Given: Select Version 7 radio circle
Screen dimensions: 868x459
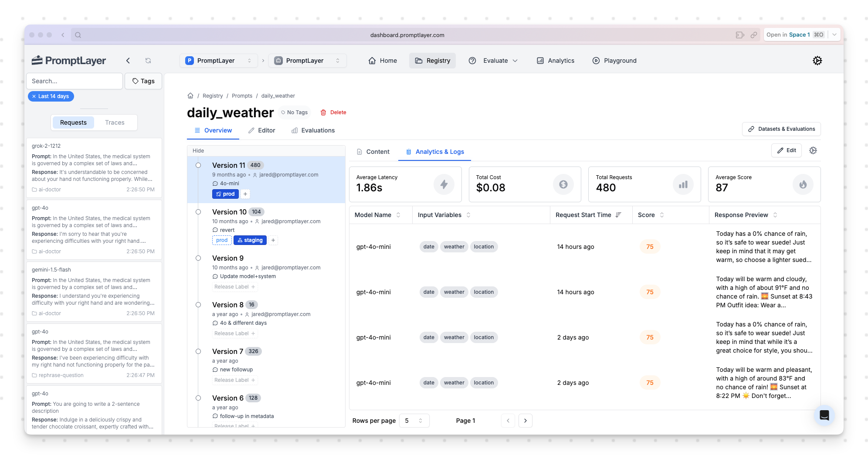Looking at the screenshot, I should (x=198, y=351).
